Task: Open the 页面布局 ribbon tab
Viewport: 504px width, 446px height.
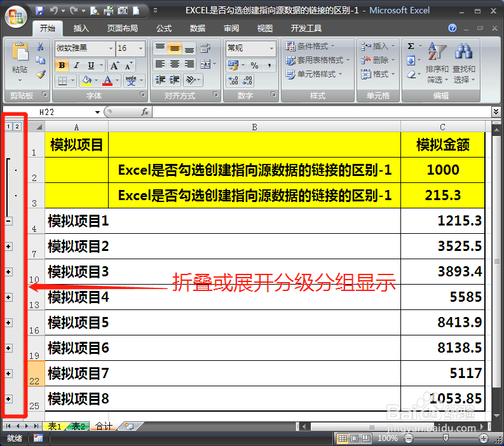Action: tap(122, 29)
